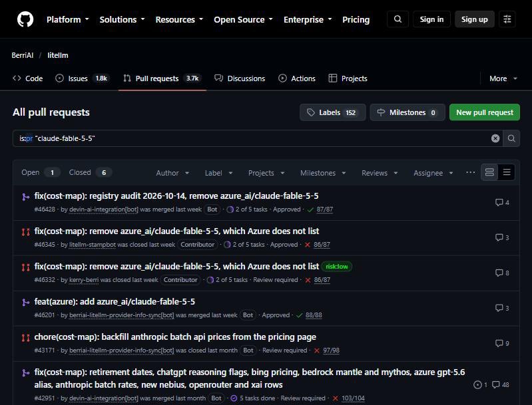Image resolution: width=532 pixels, height=405 pixels.
Task: Click the 48 comments icon on PR #42951
Action: [495, 384]
